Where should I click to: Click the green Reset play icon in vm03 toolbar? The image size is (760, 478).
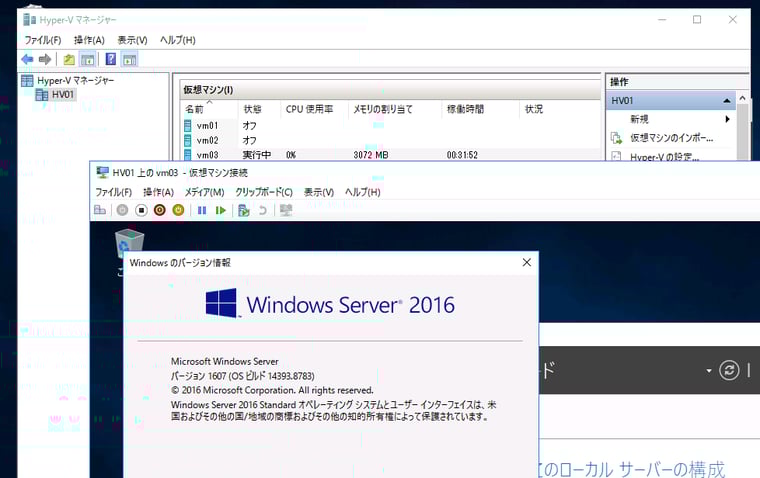(221, 210)
